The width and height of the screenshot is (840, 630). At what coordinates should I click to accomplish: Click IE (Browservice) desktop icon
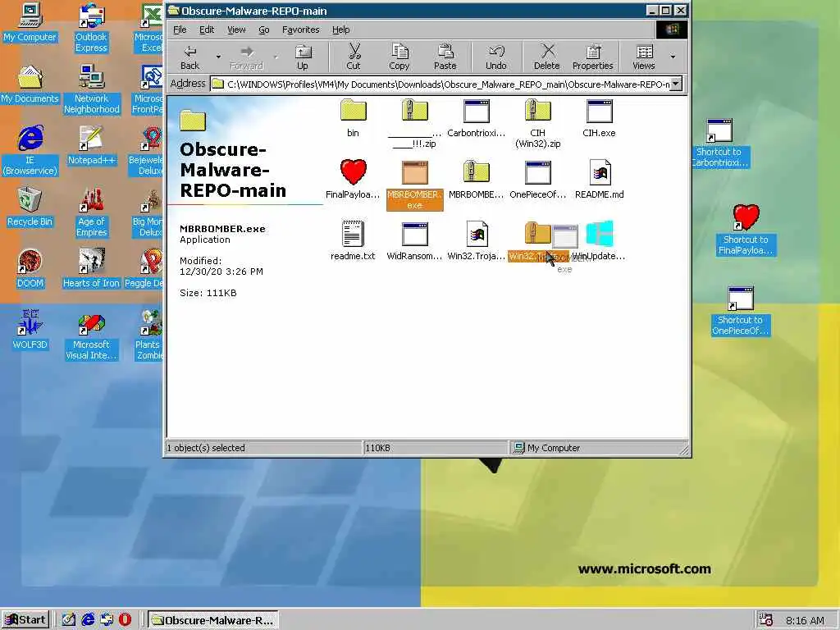click(30, 151)
